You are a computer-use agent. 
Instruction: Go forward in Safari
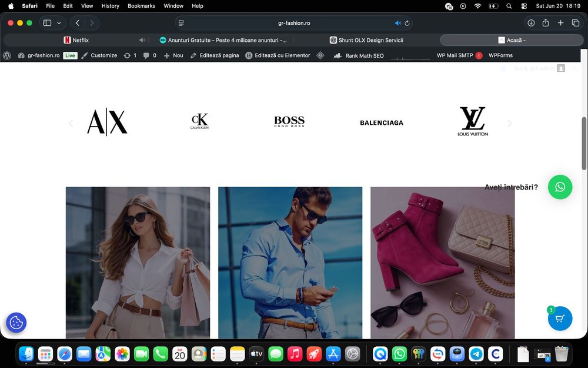tap(92, 23)
